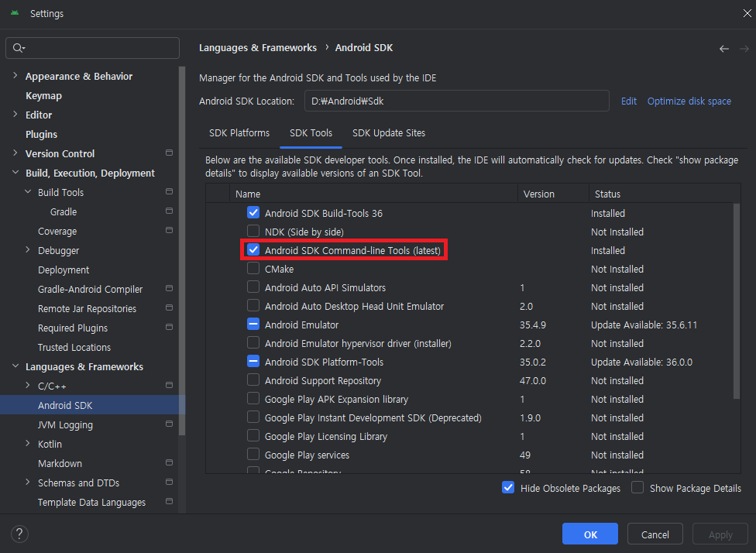
Task: Open the help question mark icon
Action: tap(19, 534)
